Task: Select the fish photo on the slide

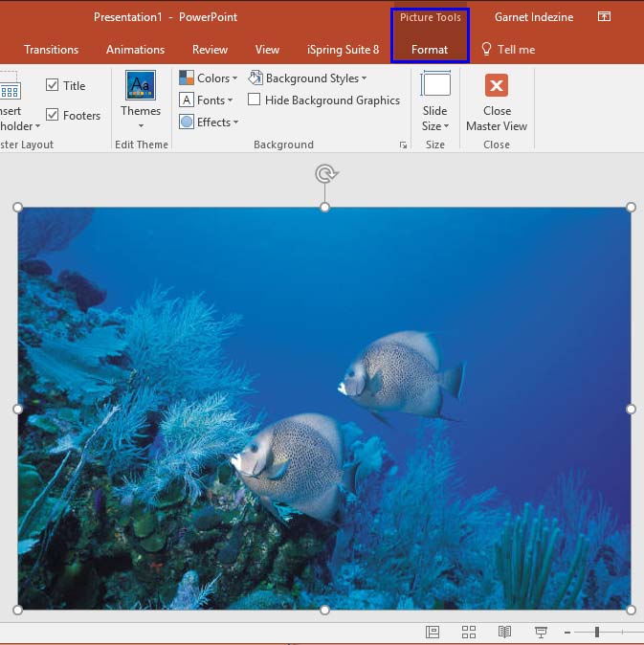Action: coord(324,408)
